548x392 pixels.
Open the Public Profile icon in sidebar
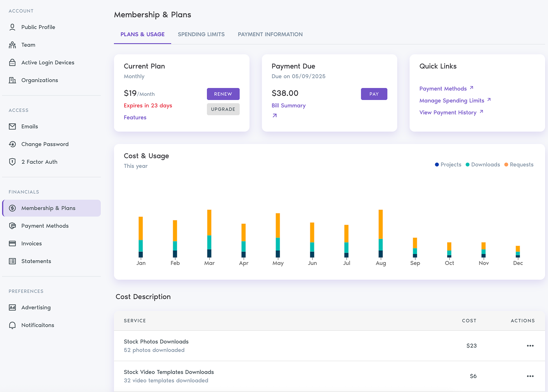(12, 27)
